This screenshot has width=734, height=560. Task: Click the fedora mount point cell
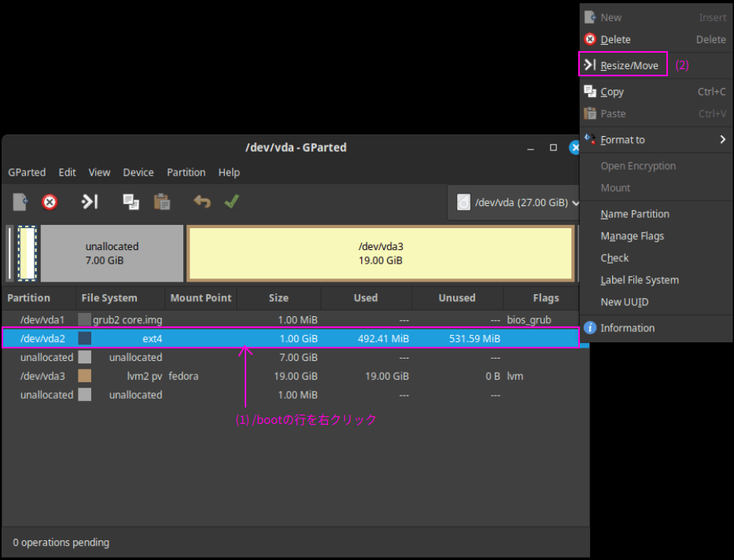coord(183,376)
